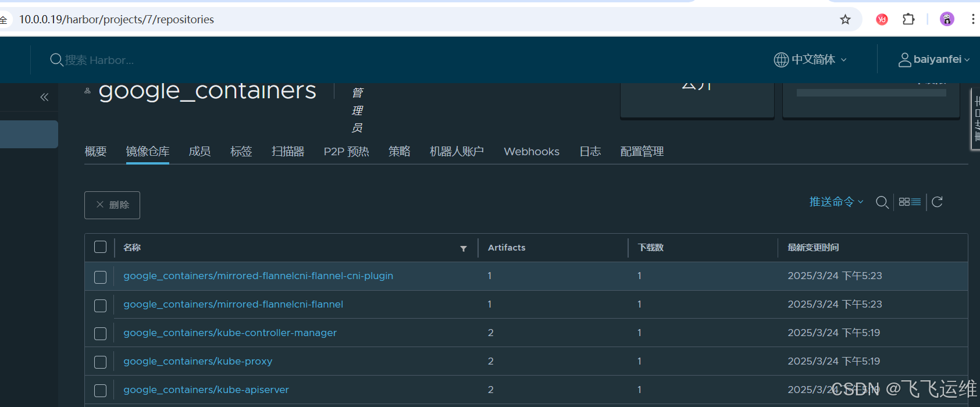This screenshot has width=980, height=407.
Task: Select all repositories header checkbox
Action: pos(101,247)
